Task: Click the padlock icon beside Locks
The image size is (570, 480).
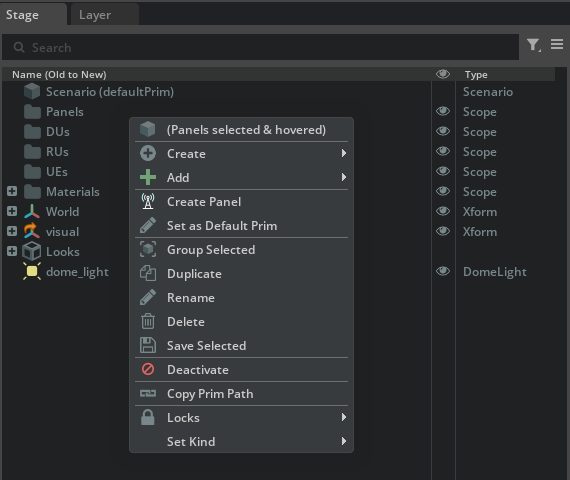Action: (148, 417)
